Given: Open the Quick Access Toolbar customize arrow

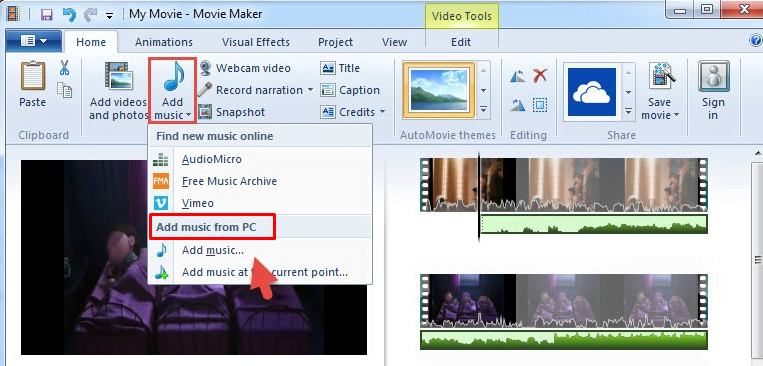Looking at the screenshot, I should click(x=109, y=15).
